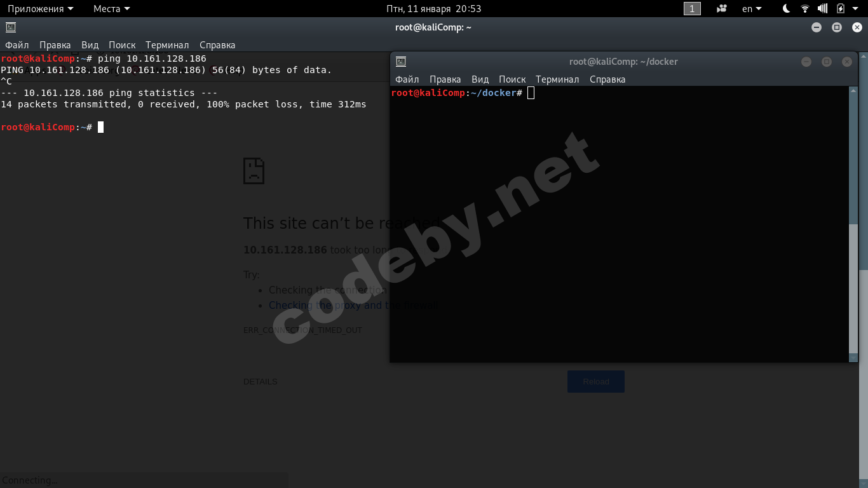Open Поиск menu in the ~/docker terminal
The height and width of the screenshot is (488, 868).
tap(512, 79)
